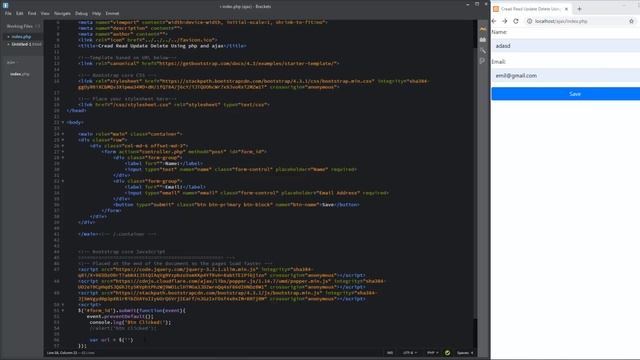This screenshot has width=640, height=360.
Task: Select the Cread Read Update Delete browser tab
Action: click(531, 9)
